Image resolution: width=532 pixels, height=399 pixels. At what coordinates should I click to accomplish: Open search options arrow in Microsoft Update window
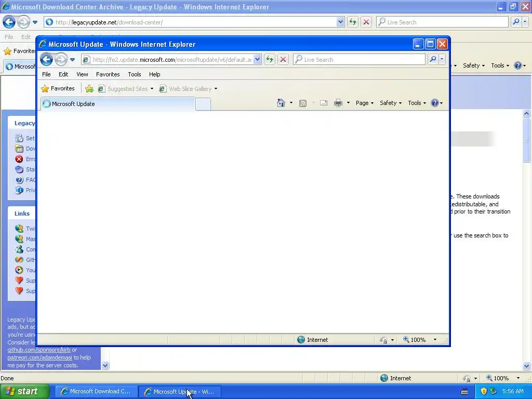(442, 60)
